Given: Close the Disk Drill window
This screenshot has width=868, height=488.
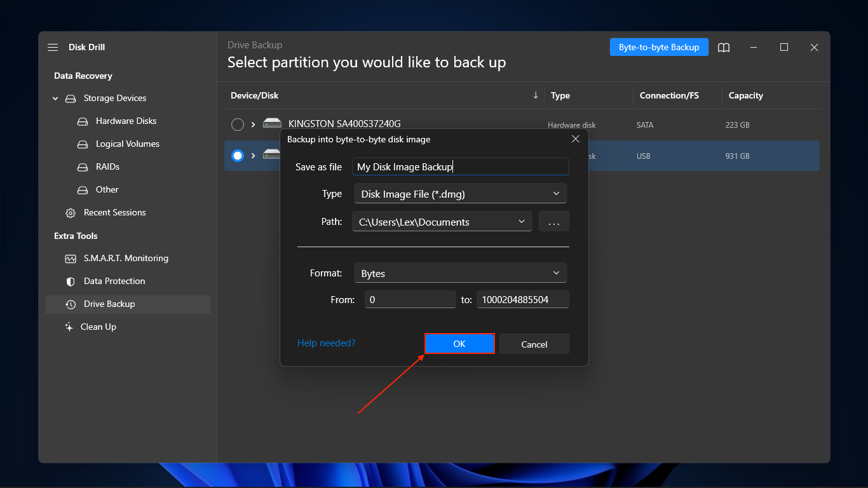Looking at the screenshot, I should 814,48.
